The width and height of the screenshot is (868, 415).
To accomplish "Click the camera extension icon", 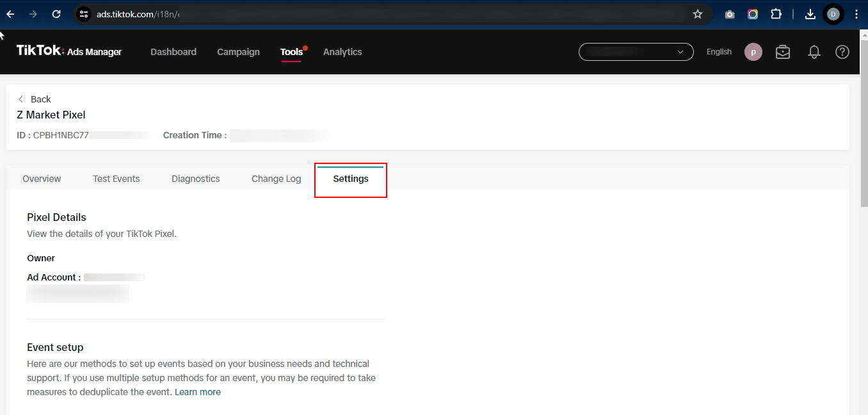I will pos(730,14).
